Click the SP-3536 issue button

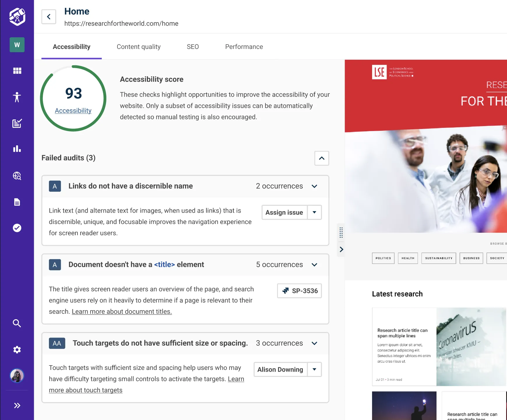[x=299, y=291]
